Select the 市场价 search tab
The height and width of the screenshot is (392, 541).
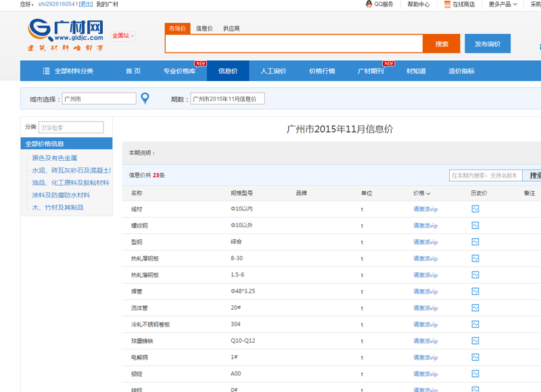[x=177, y=28]
